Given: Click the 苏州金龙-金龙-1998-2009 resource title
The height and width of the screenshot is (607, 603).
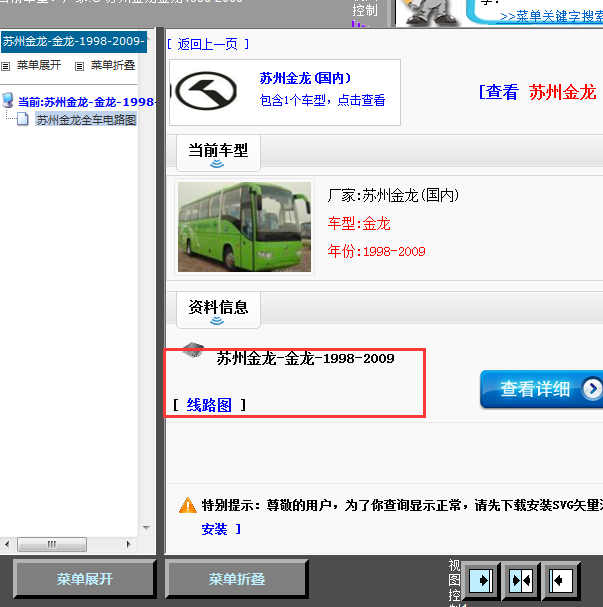Looking at the screenshot, I should point(305,358).
